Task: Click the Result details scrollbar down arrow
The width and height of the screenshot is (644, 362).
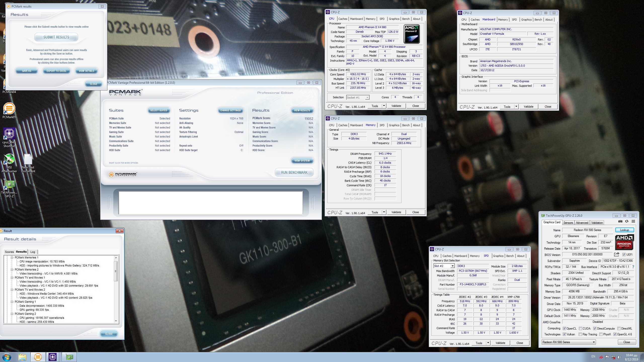Action: pyautogui.click(x=116, y=321)
